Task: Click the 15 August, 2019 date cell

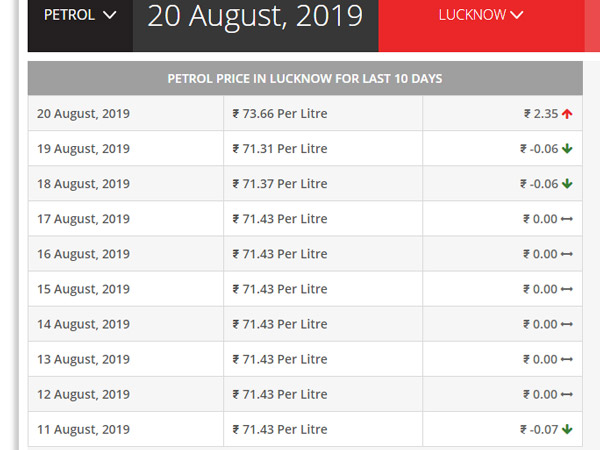Action: 83,289
